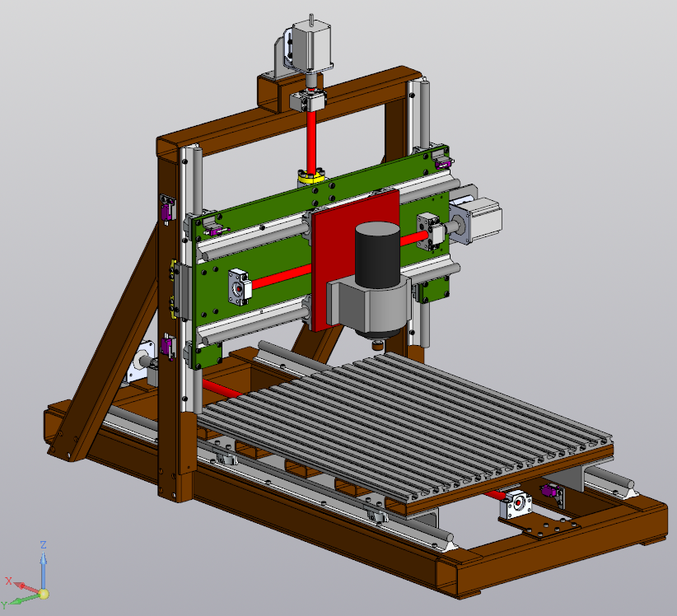Click the yellow origin sphere of the triad
Screen dimensions: 677x616
click(x=44, y=594)
